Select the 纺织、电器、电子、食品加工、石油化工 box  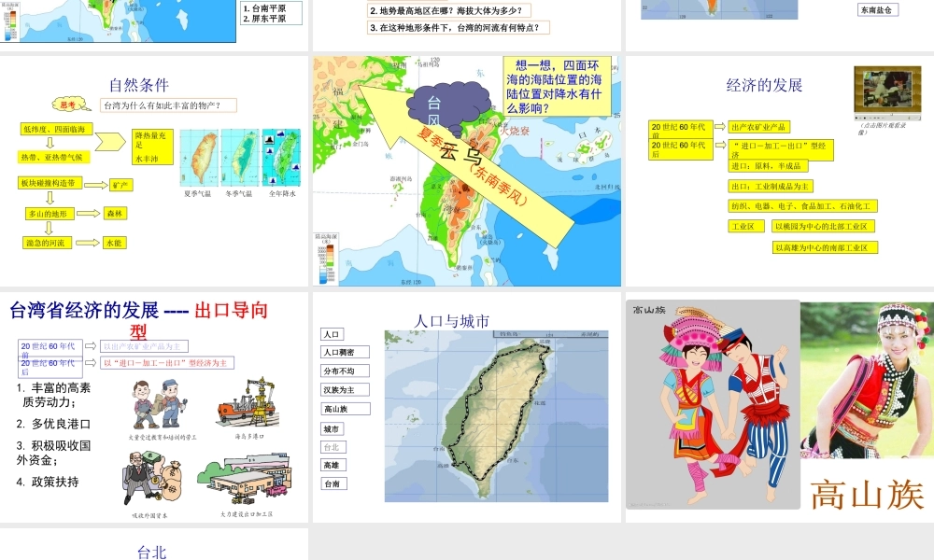coord(803,206)
